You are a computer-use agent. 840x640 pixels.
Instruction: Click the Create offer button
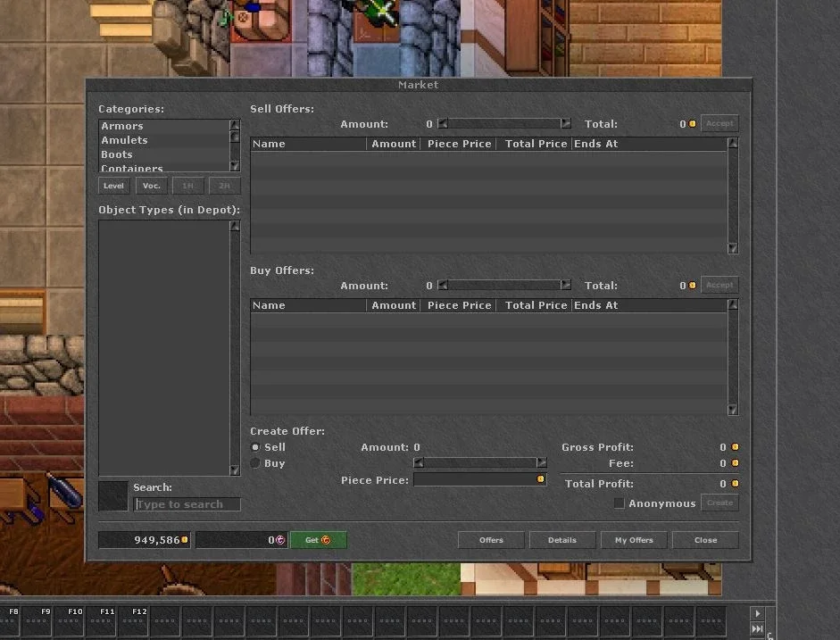(719, 503)
